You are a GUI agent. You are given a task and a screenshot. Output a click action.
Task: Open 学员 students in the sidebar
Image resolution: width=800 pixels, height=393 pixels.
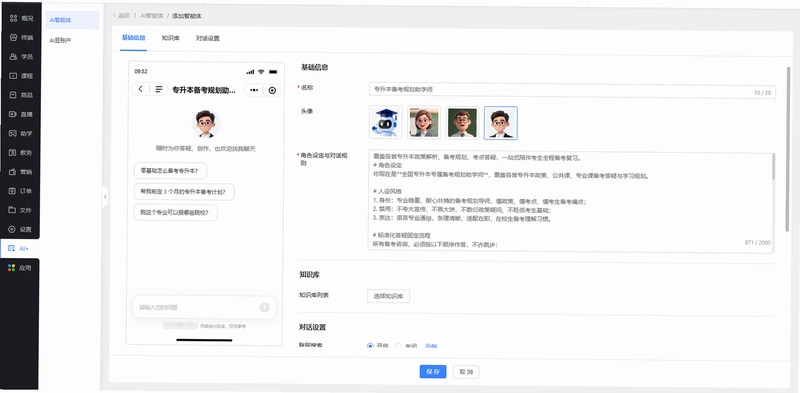[x=21, y=57]
